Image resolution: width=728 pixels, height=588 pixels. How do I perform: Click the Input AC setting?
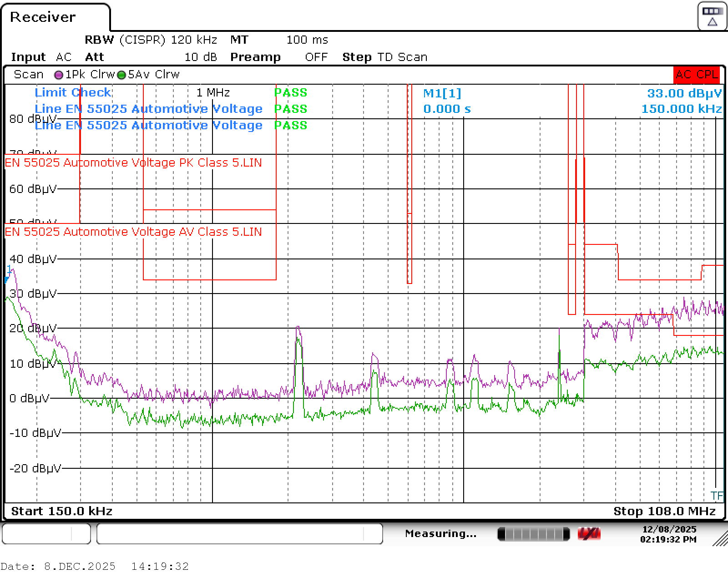(41, 57)
